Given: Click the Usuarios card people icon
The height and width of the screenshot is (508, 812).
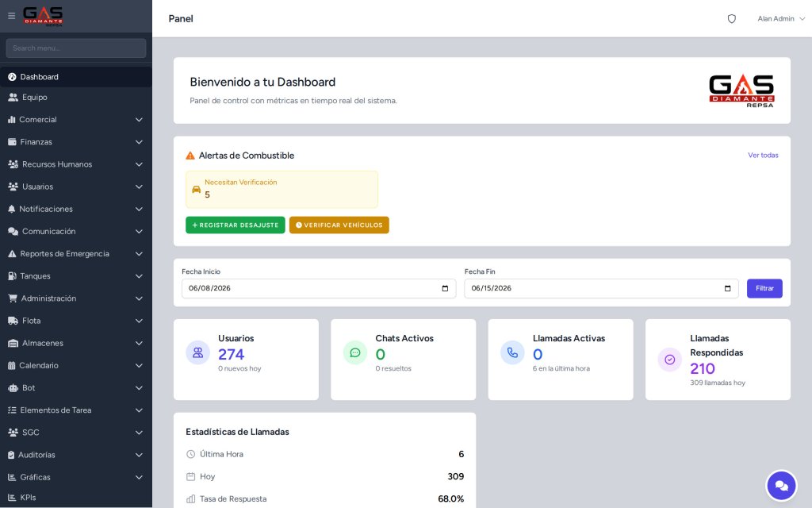Looking at the screenshot, I should coord(197,352).
